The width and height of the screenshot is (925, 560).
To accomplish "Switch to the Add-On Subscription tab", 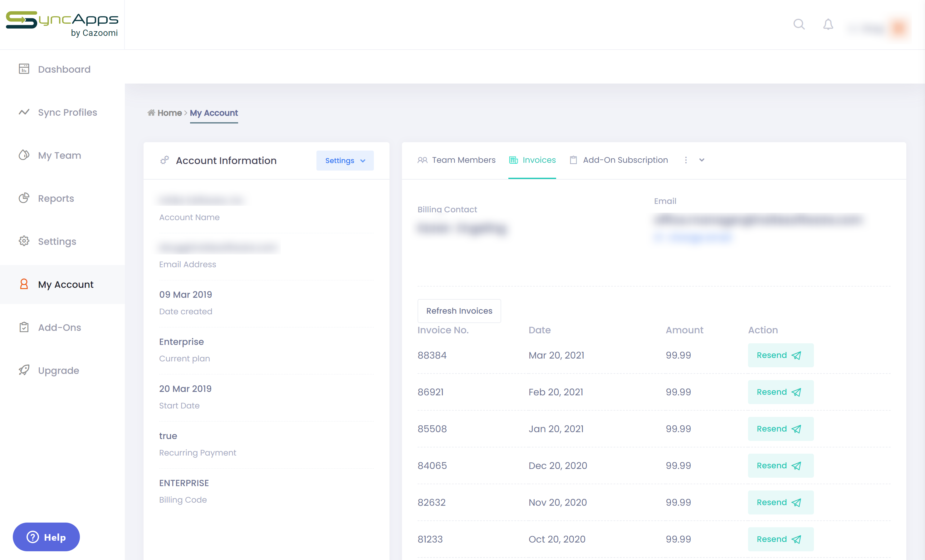I will tap(619, 160).
